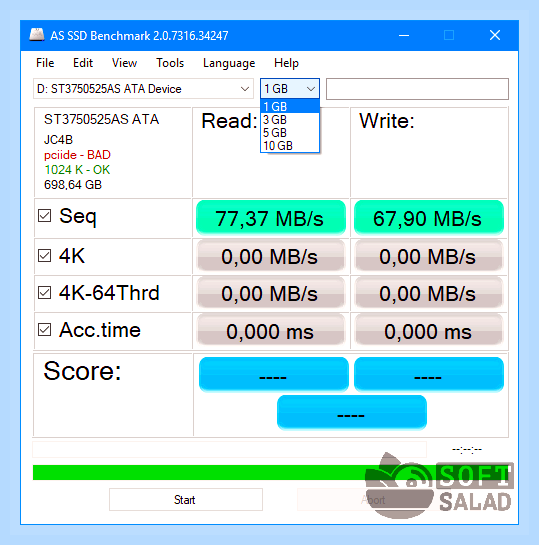This screenshot has width=539, height=545.
Task: Click the Seq write result 67,90 MB/s
Action: pyautogui.click(x=428, y=218)
